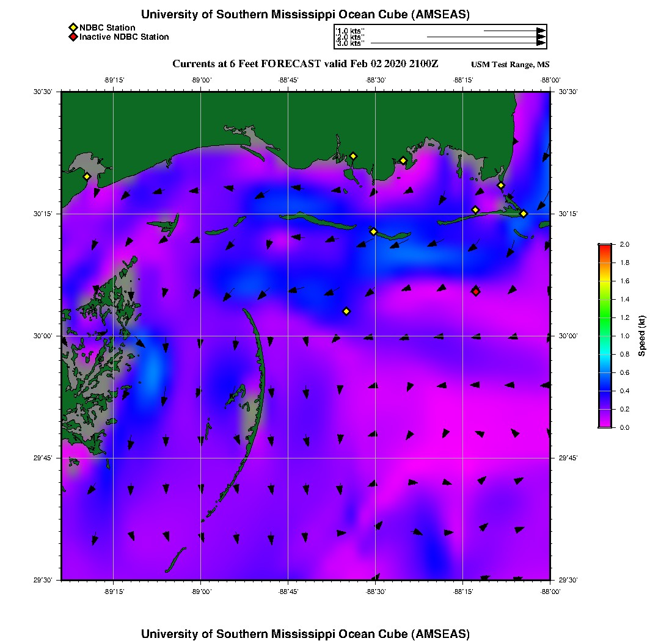Image resolution: width=672 pixels, height=641 pixels.
Task: Click the 'NDBC Station' legend label
Action: click(x=107, y=27)
